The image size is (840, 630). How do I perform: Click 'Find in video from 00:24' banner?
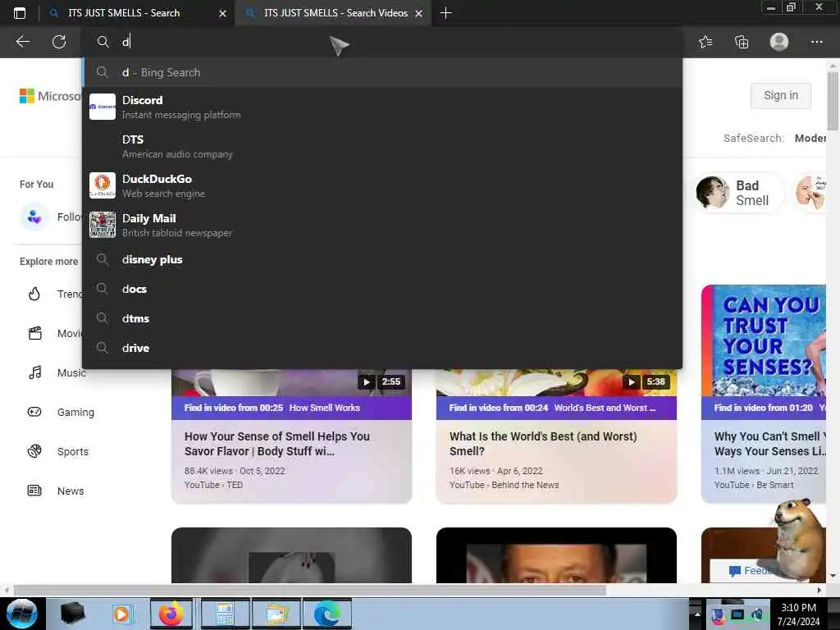(x=556, y=408)
